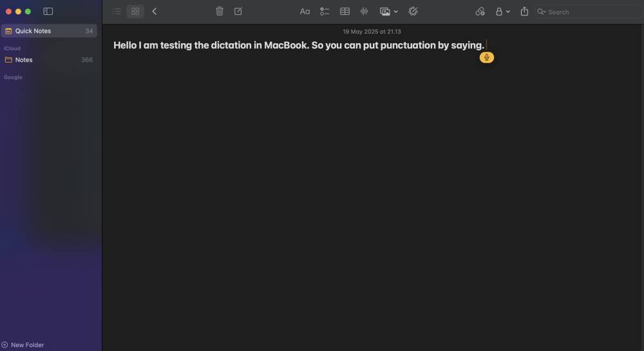Open the photo media icon
Screen dimensions: 644x351
point(385,12)
